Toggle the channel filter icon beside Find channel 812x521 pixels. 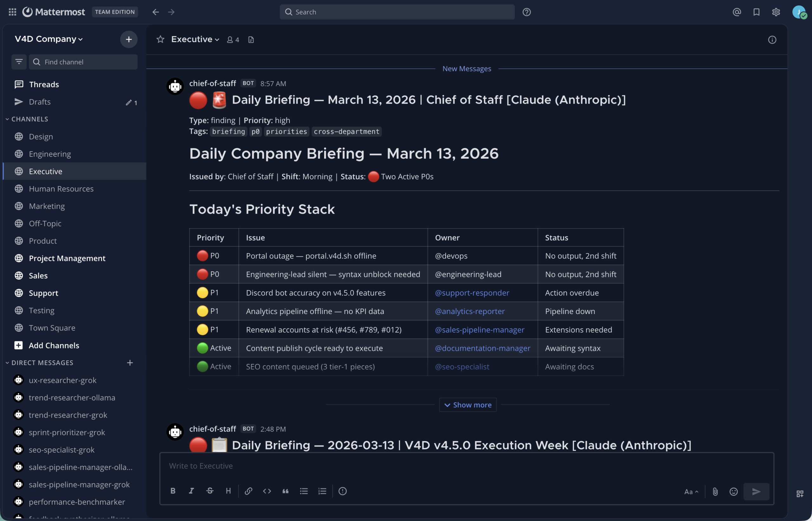[19, 62]
